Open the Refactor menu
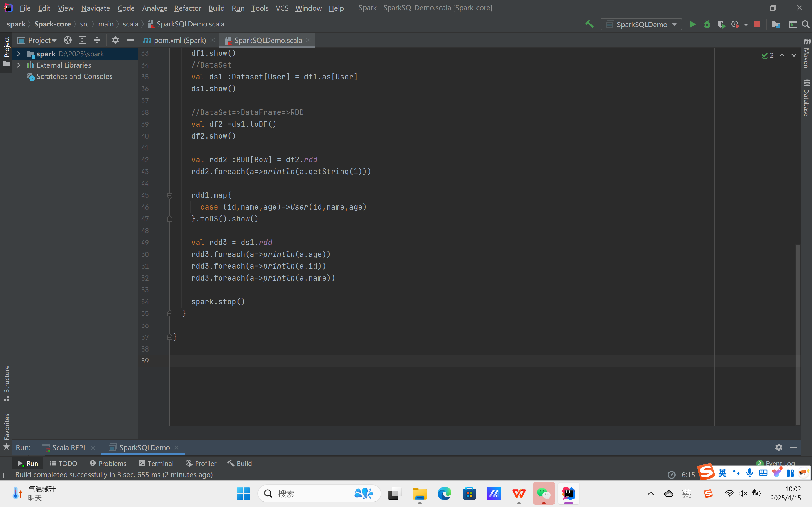This screenshot has width=812, height=507. click(x=187, y=8)
